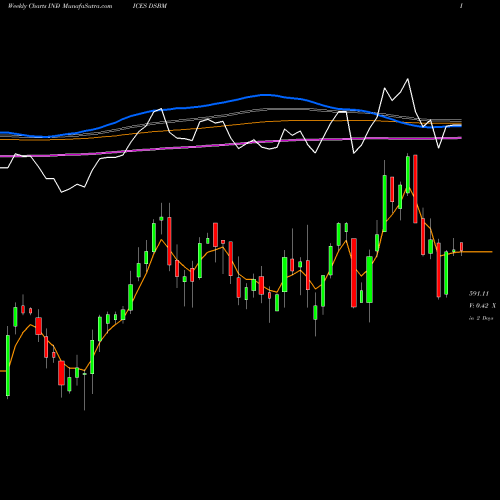Click the tall red candle at the chart peak
The width and height of the screenshot is (500, 500).
point(415,189)
